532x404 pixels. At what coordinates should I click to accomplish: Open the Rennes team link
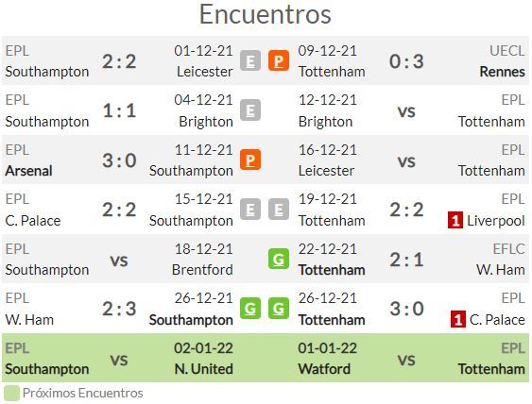pyautogui.click(x=502, y=72)
